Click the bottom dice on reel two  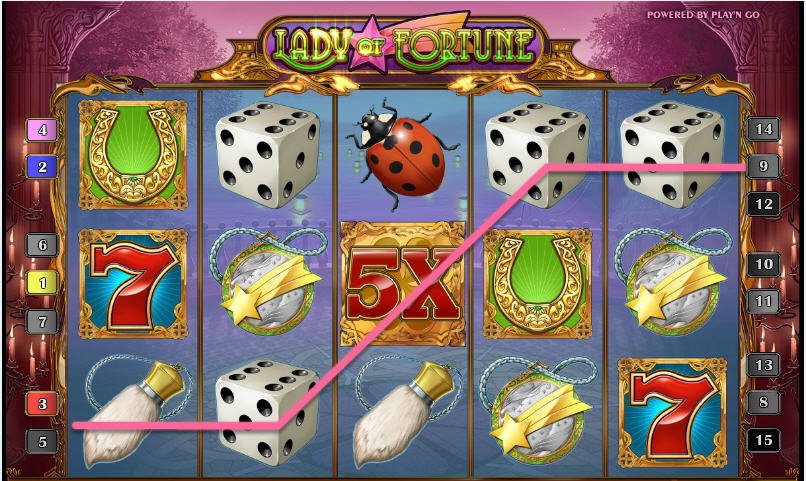(x=268, y=411)
